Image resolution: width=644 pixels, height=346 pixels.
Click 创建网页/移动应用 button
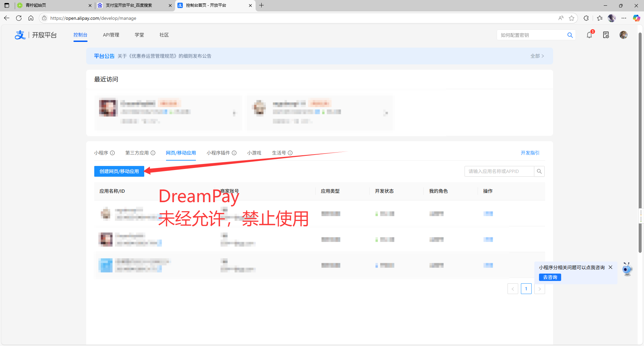click(119, 171)
